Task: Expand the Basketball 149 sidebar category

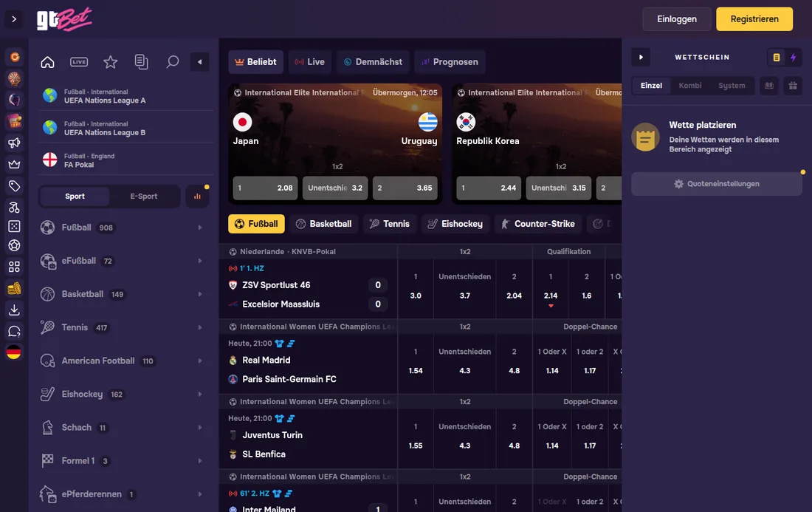Action: (124, 294)
